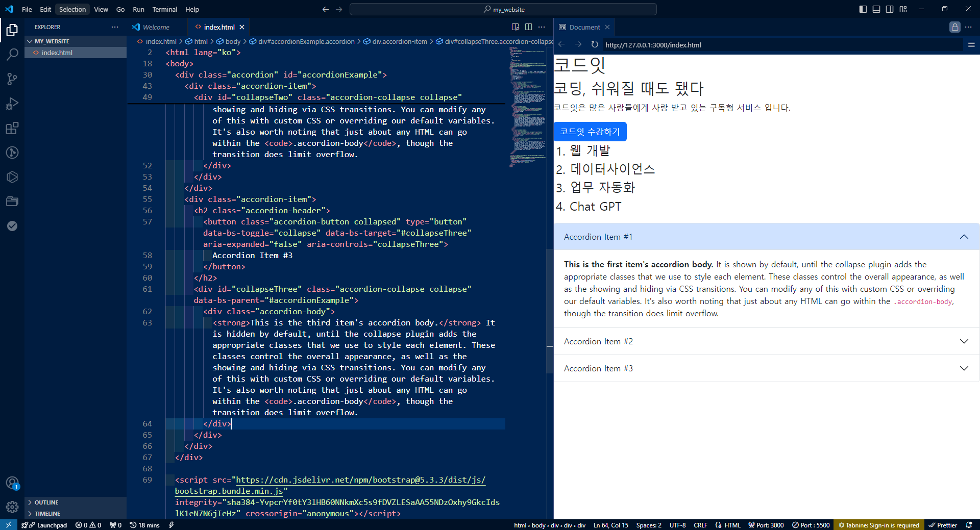Open the Source Control view

click(12, 79)
